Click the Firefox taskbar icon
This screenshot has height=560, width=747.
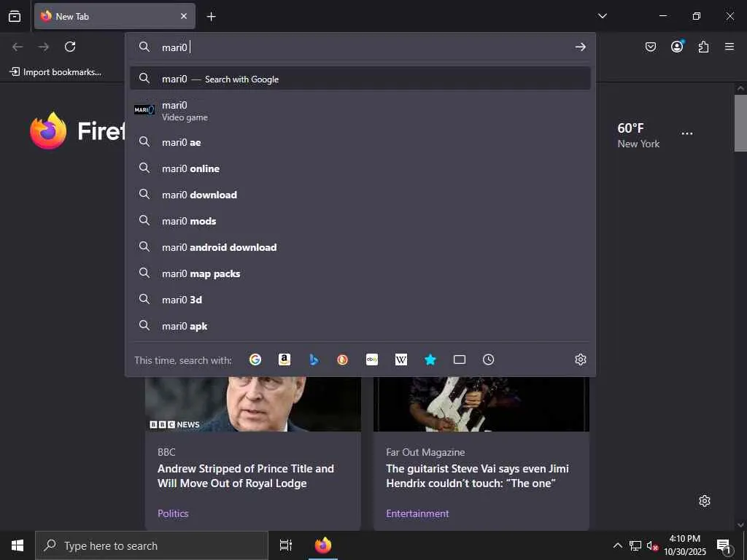323,545
